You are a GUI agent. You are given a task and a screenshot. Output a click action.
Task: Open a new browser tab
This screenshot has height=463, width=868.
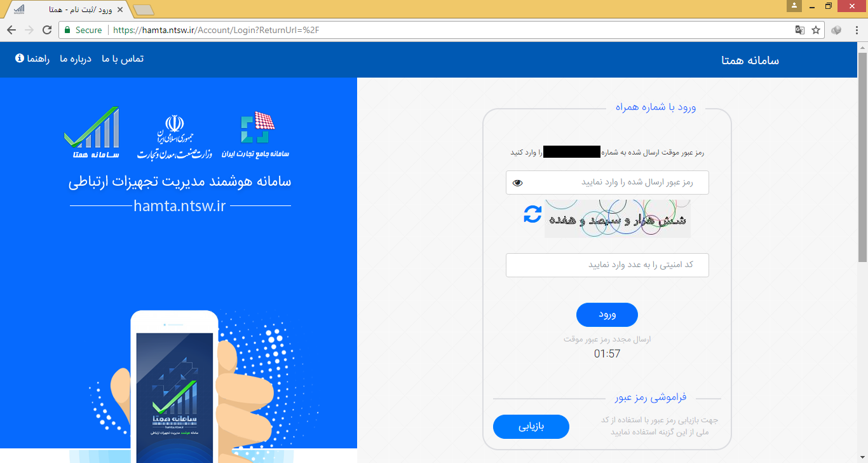(x=144, y=10)
